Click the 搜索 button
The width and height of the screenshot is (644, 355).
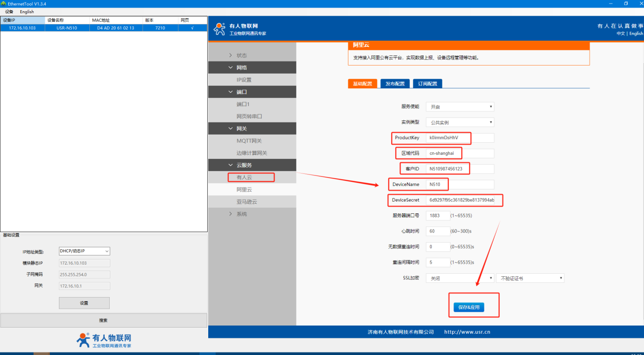(103, 320)
